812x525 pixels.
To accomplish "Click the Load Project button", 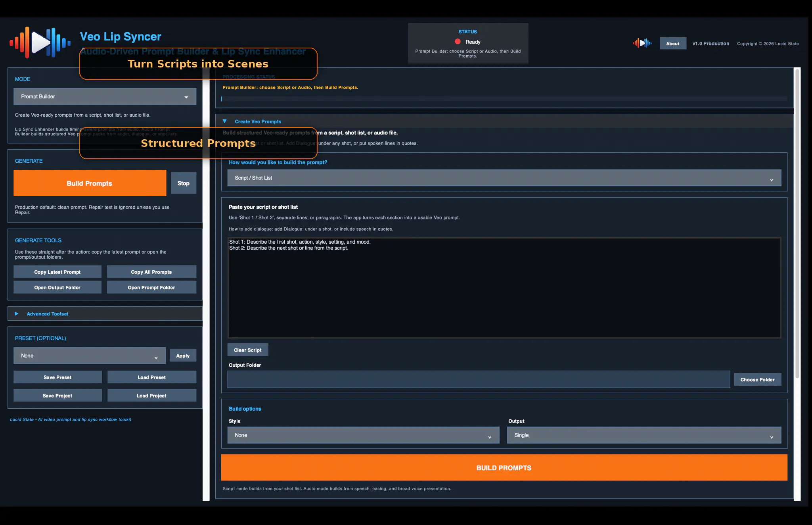I will click(x=151, y=395).
